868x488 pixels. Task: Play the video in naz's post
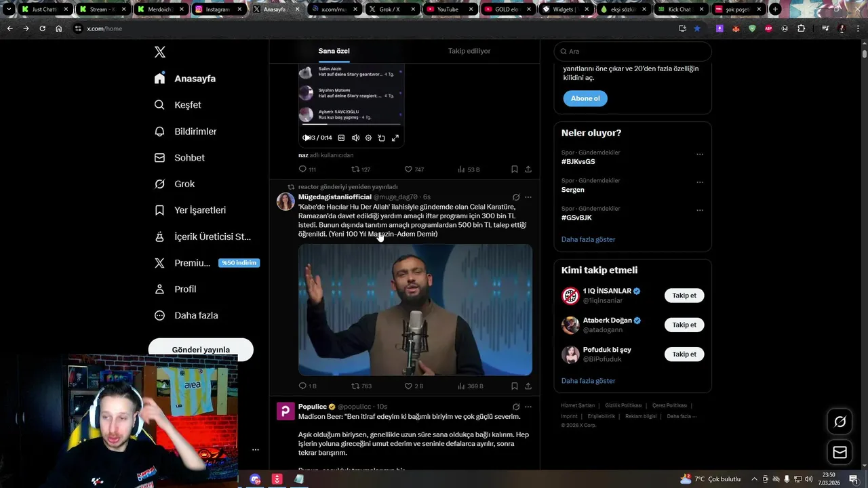tap(306, 138)
